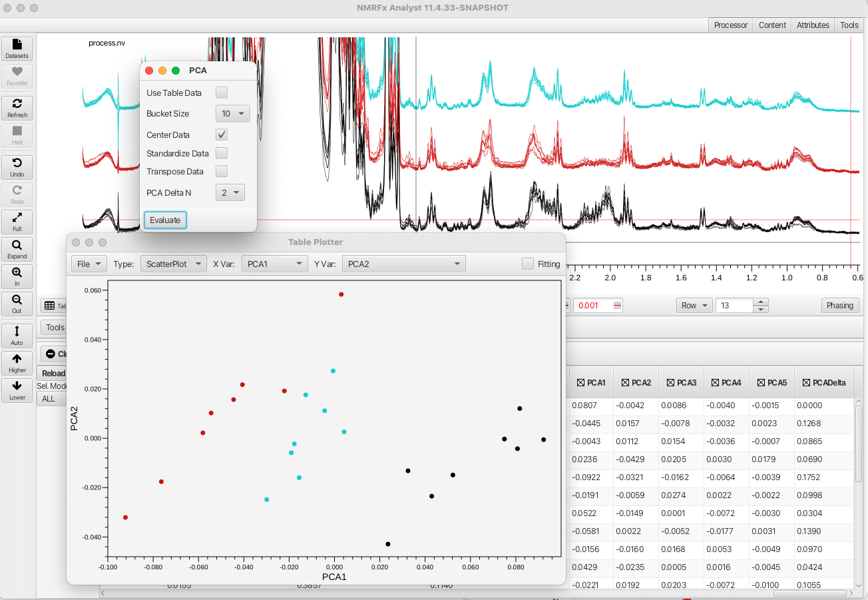The height and width of the screenshot is (600, 868).
Task: Switch to the Processor tab
Action: click(730, 25)
